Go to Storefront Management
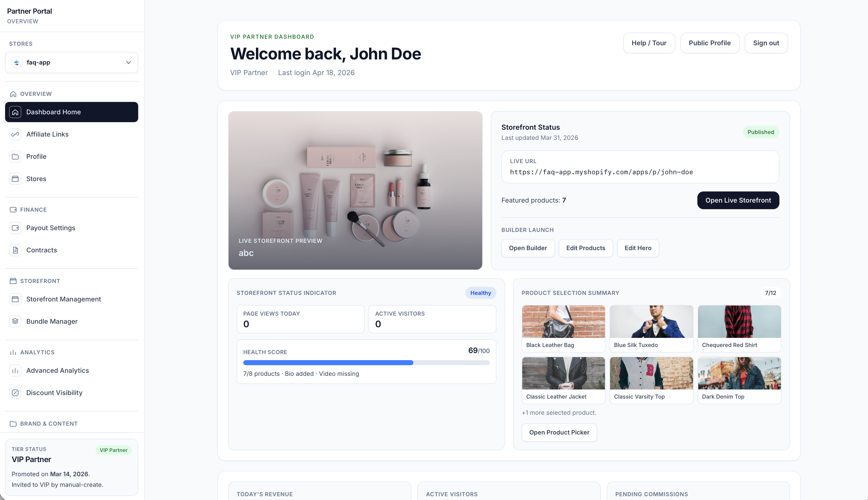The height and width of the screenshot is (500, 868). [x=71, y=299]
